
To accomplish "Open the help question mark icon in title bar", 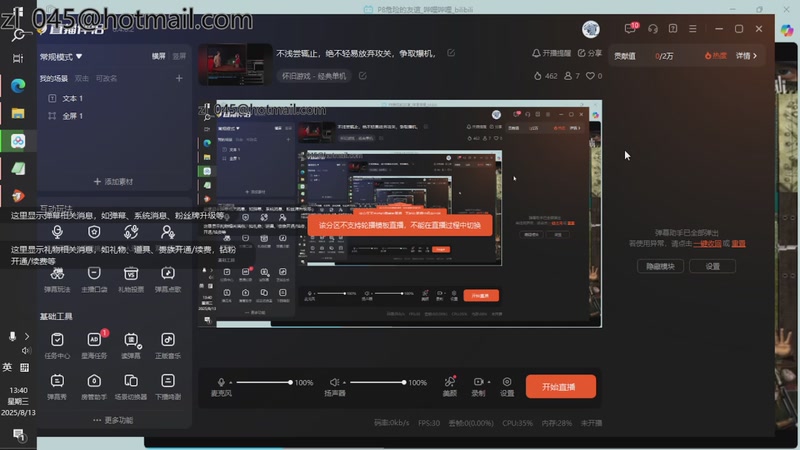I will (x=673, y=29).
